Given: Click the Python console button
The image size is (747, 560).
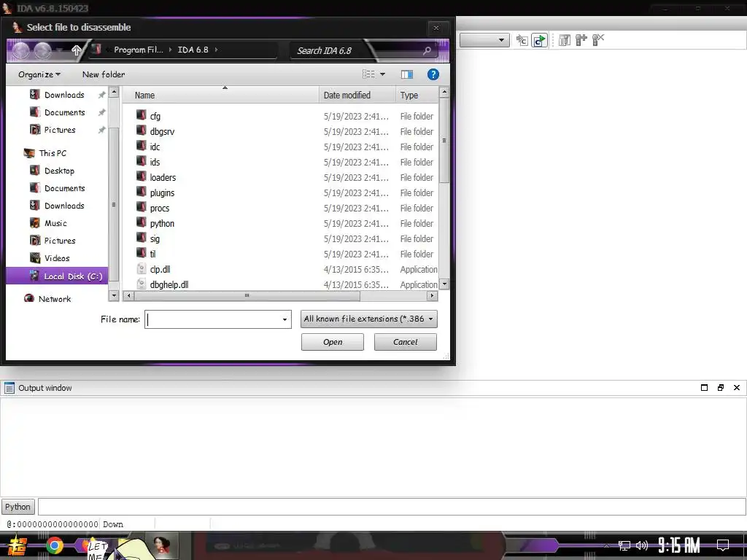Looking at the screenshot, I should (x=18, y=507).
